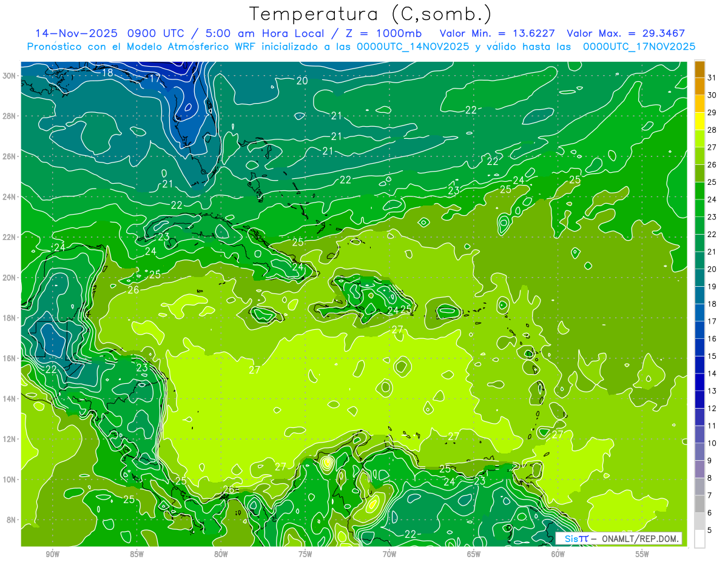Click the '26N' latitude axis label
Screen dimensions: 728x562
click(x=10, y=156)
